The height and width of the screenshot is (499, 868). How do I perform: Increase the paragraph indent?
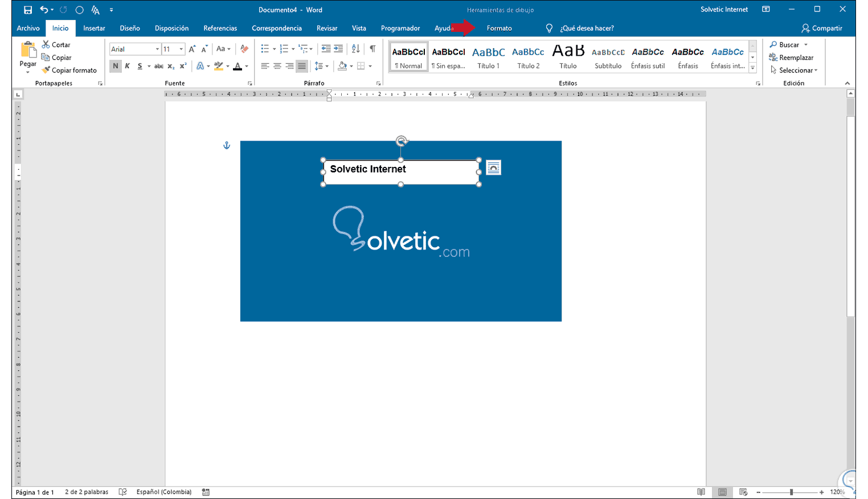tap(338, 49)
